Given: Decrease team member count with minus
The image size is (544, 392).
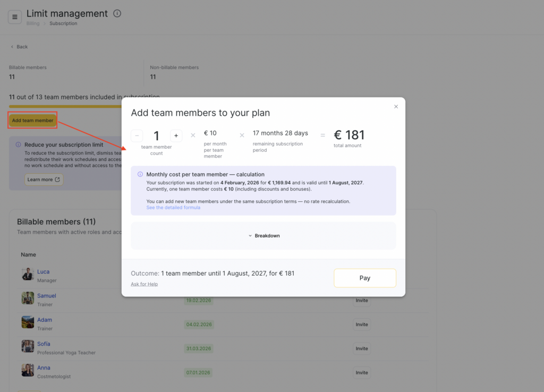Looking at the screenshot, I should [x=137, y=136].
